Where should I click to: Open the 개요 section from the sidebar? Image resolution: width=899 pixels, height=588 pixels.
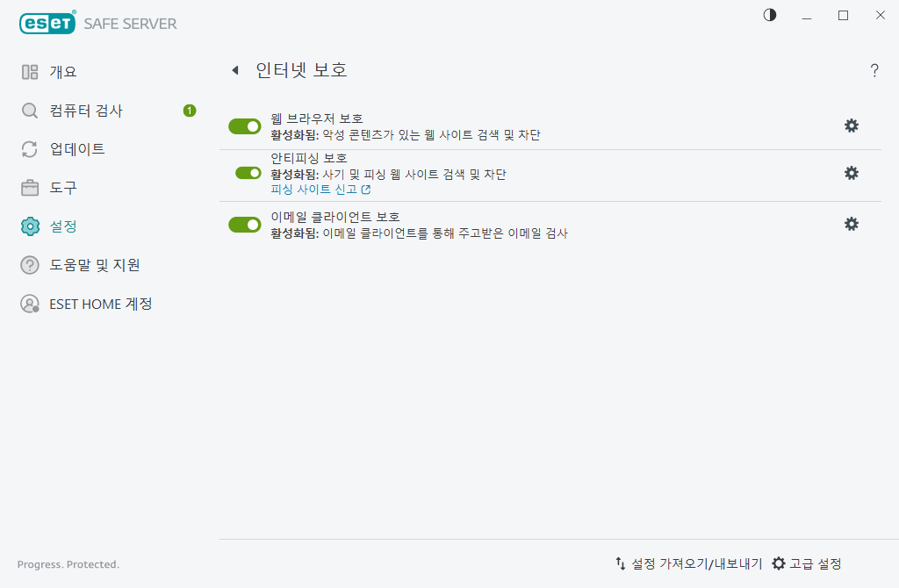61,71
